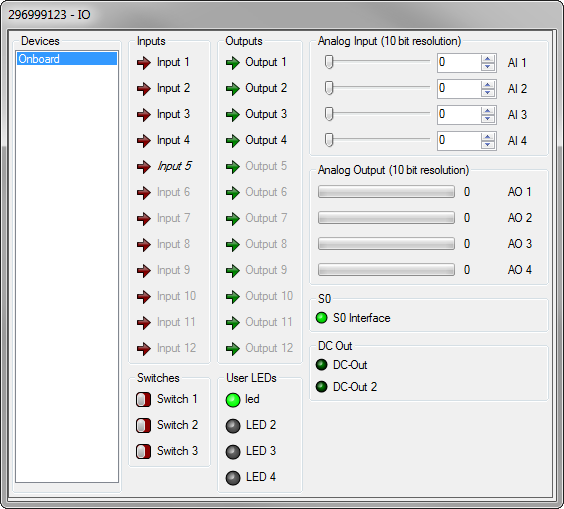The height and width of the screenshot is (509, 564).
Task: Click the AO 4 progress bar
Action: pyautogui.click(x=386, y=269)
